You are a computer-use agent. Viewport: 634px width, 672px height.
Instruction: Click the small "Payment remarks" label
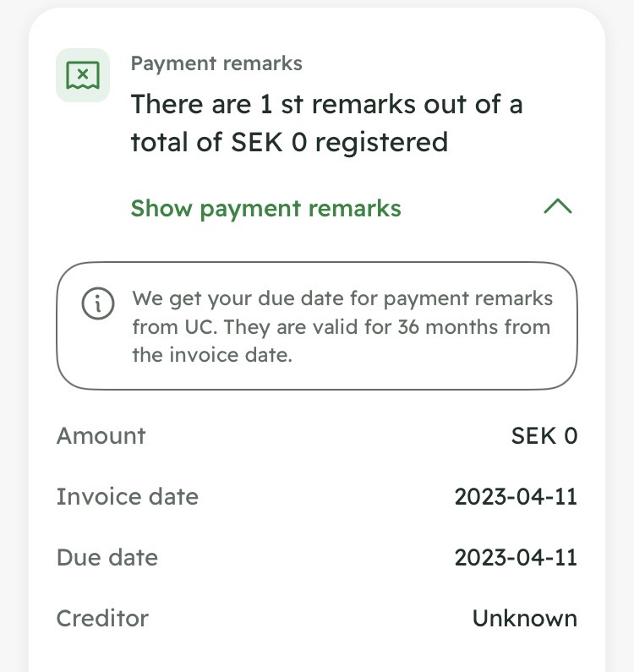click(x=216, y=63)
